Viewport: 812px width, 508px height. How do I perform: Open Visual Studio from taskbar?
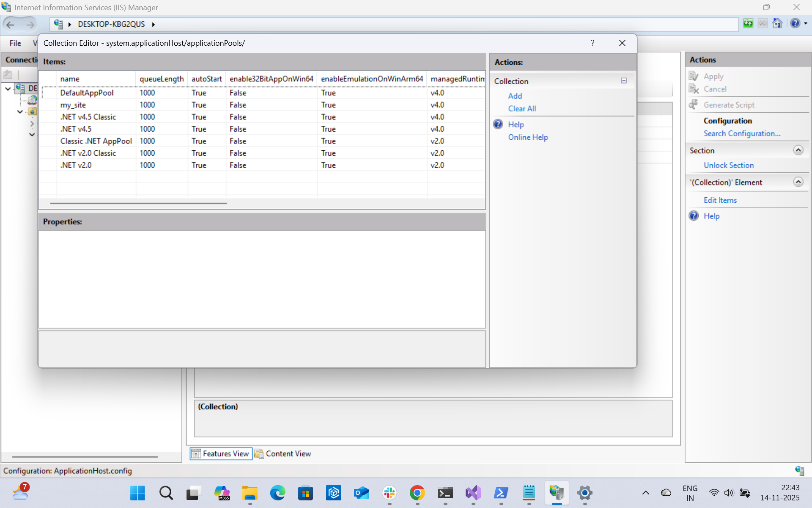click(473, 493)
